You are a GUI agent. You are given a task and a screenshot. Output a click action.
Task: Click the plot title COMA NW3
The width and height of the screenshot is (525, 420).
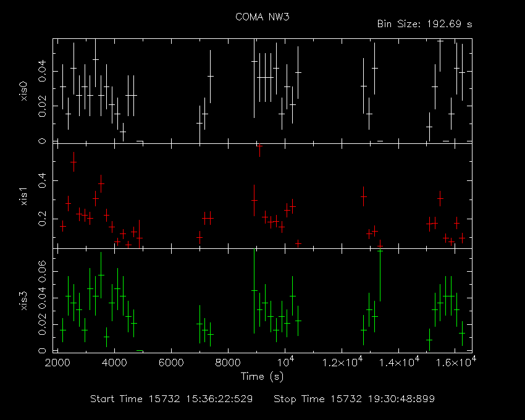point(262,17)
